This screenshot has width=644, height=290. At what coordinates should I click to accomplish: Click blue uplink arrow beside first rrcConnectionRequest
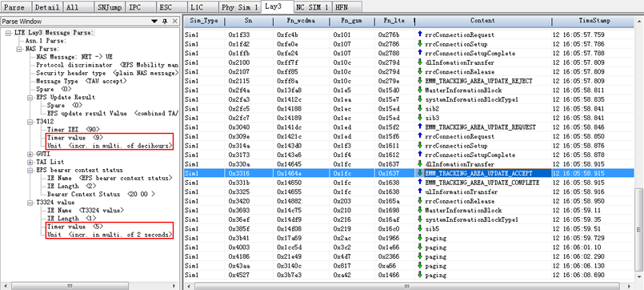419,34
